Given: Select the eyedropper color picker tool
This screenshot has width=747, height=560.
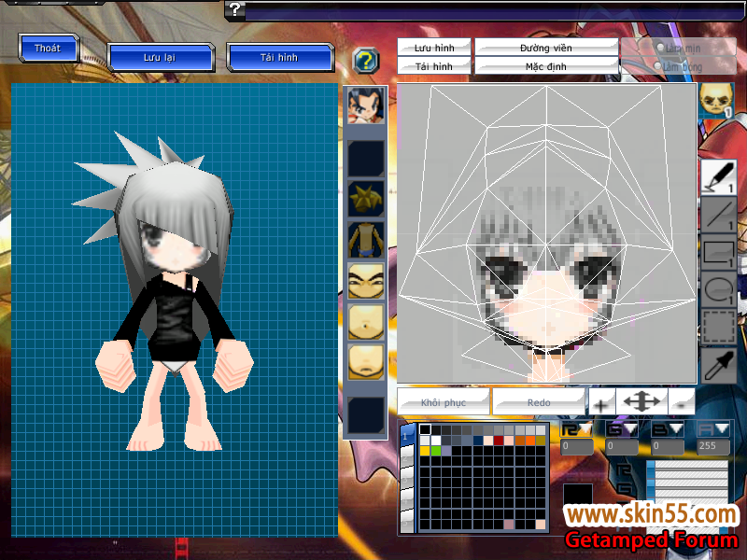Looking at the screenshot, I should (x=718, y=365).
